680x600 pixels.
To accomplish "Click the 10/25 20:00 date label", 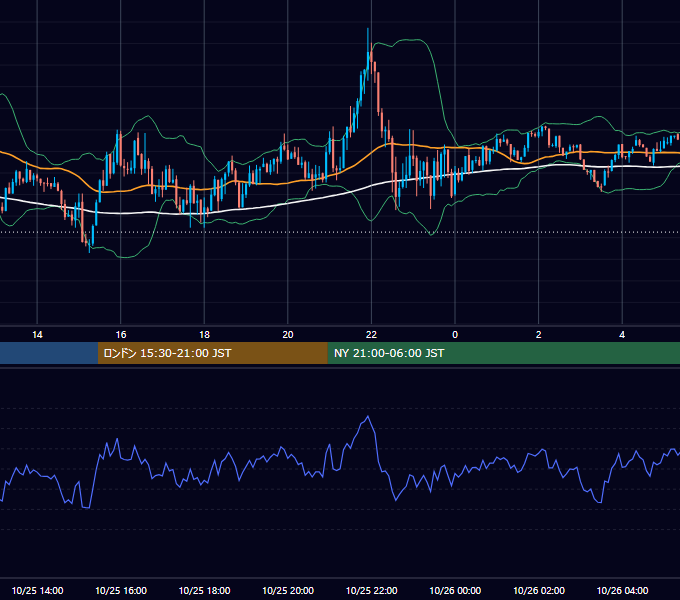I will [x=288, y=590].
